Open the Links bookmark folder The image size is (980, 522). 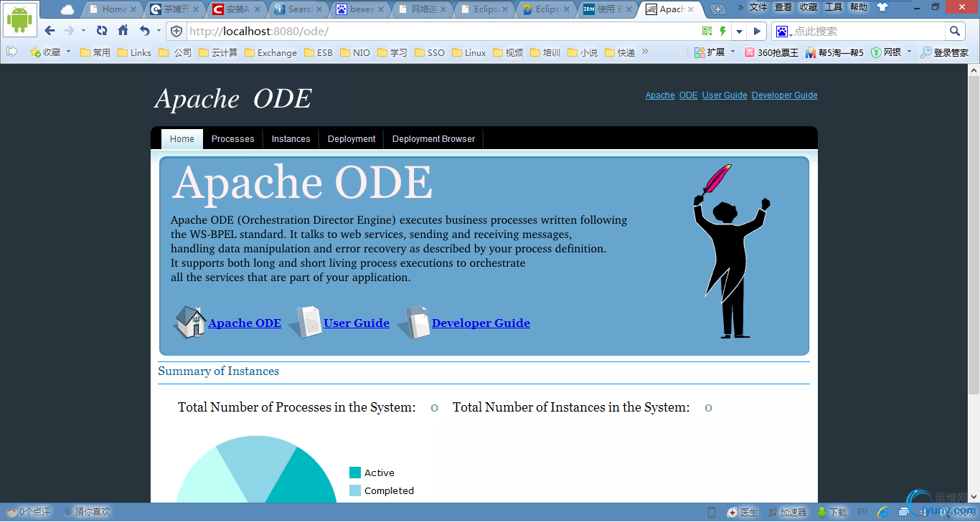point(134,52)
